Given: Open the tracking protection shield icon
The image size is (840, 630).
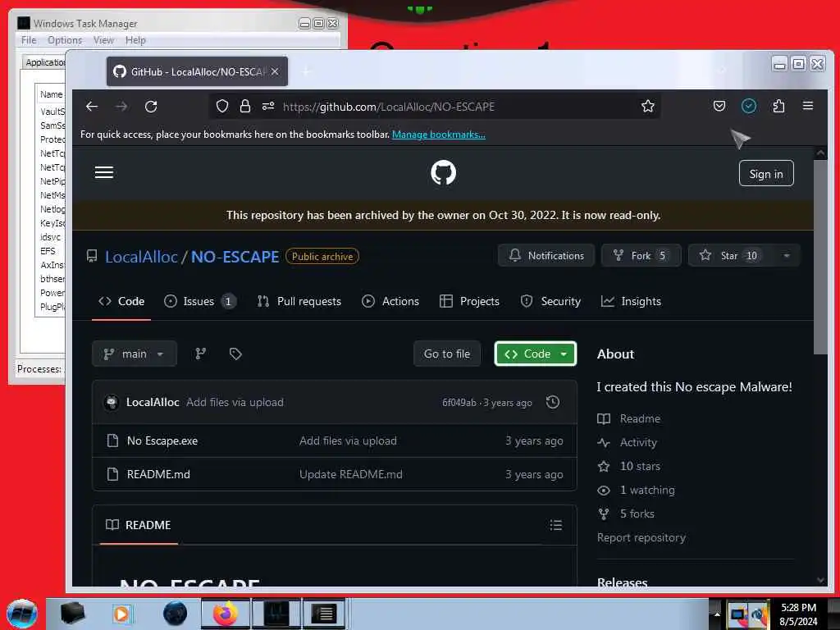Looking at the screenshot, I should [221, 106].
